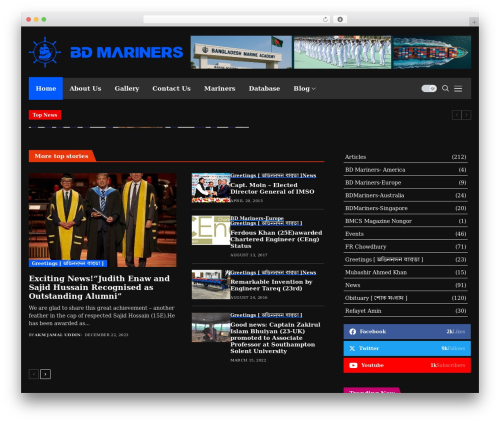Show previous Top News item
Viewport: 500px width, 423px height.
457,115
